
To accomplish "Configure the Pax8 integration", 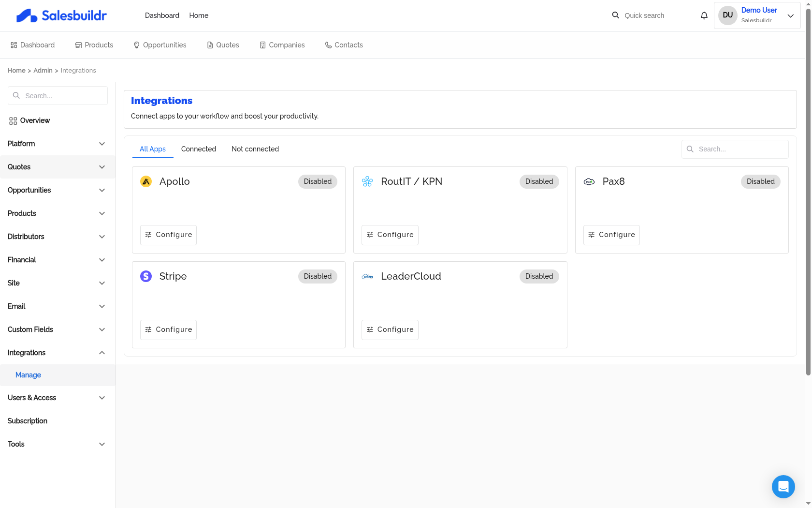I will click(x=611, y=235).
